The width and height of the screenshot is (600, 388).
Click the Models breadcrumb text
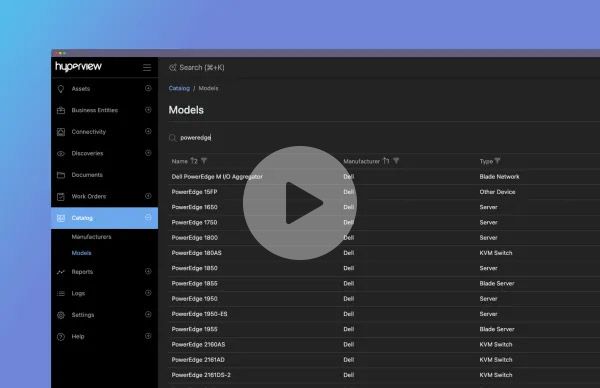208,88
